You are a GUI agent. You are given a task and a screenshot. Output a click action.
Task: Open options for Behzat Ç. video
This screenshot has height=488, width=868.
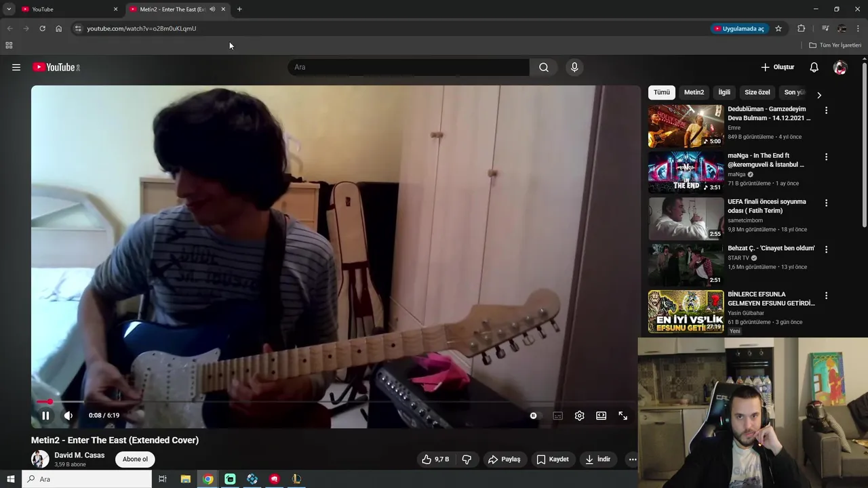click(x=826, y=249)
